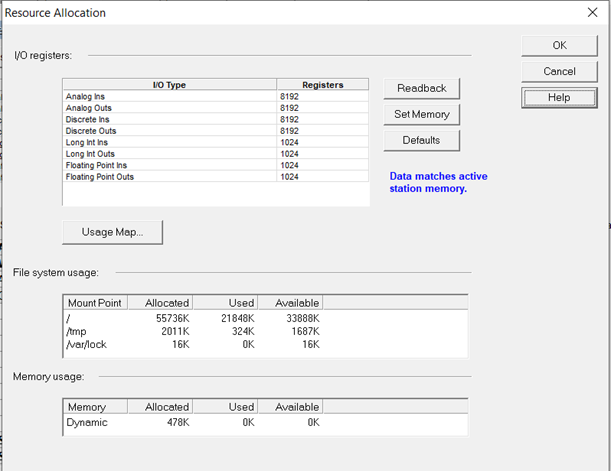Click the Data matches active station memory message

coord(438,182)
